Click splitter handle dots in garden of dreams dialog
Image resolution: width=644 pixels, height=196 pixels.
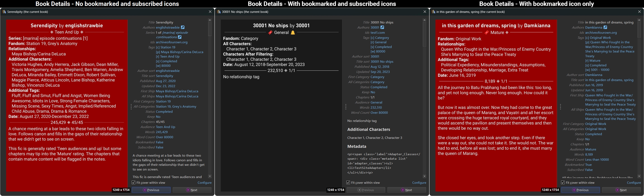[560, 107]
